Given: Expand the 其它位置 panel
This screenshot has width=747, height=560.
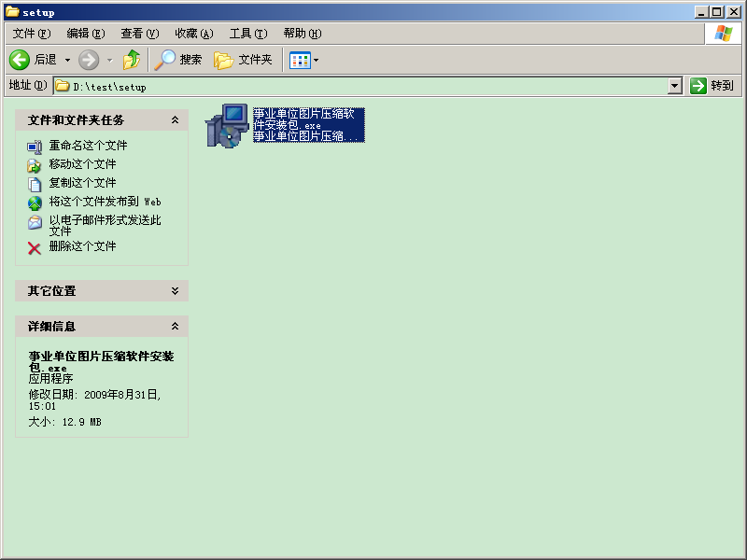Looking at the screenshot, I should pyautogui.click(x=175, y=291).
